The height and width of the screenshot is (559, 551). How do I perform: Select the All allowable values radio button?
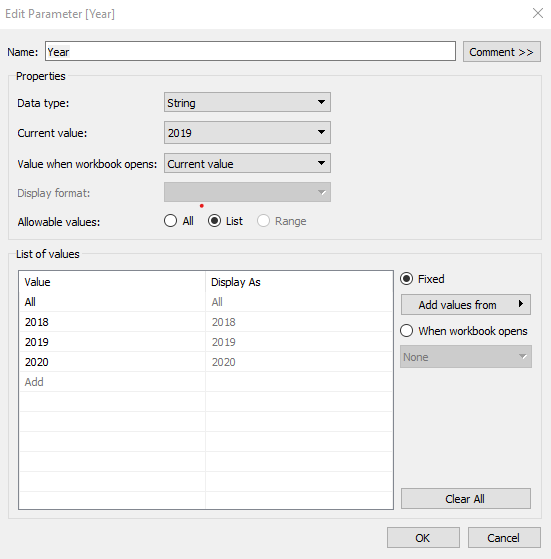170,221
